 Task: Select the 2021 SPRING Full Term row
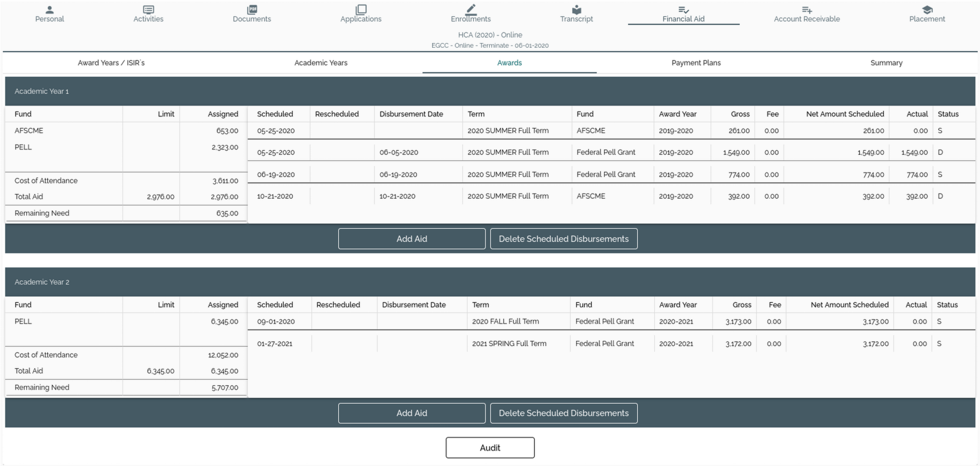point(509,344)
